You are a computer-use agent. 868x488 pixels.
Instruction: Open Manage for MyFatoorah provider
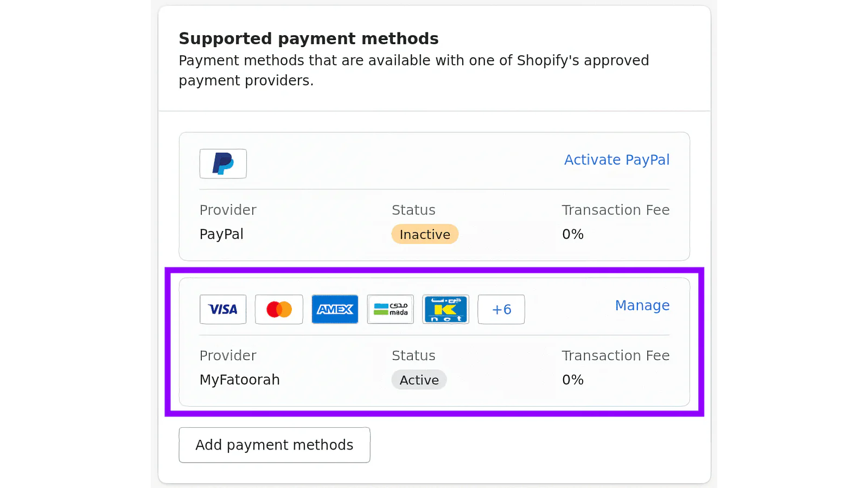(x=642, y=306)
